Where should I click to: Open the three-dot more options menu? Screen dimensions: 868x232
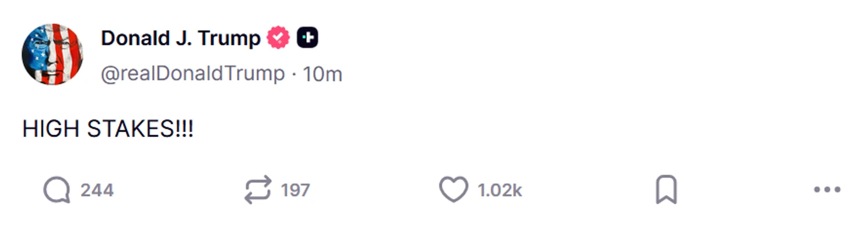point(827,190)
